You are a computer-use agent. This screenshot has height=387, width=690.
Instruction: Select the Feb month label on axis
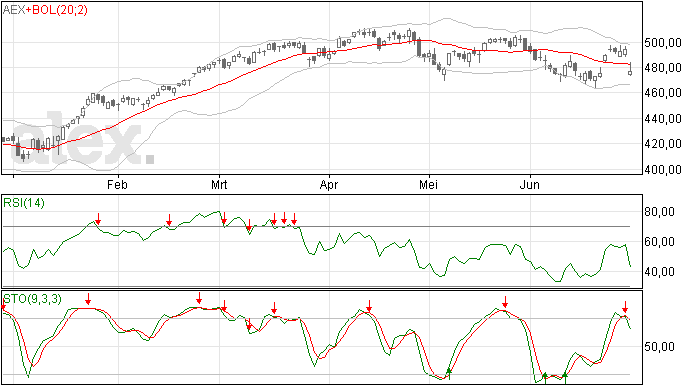click(117, 184)
